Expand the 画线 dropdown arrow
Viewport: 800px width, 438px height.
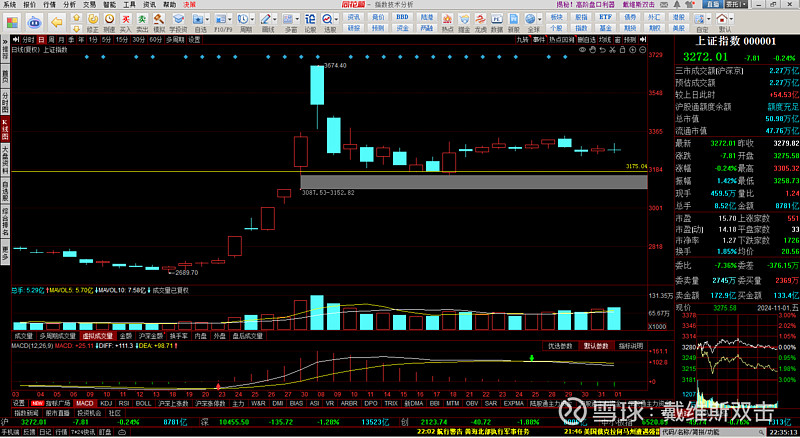click(275, 19)
